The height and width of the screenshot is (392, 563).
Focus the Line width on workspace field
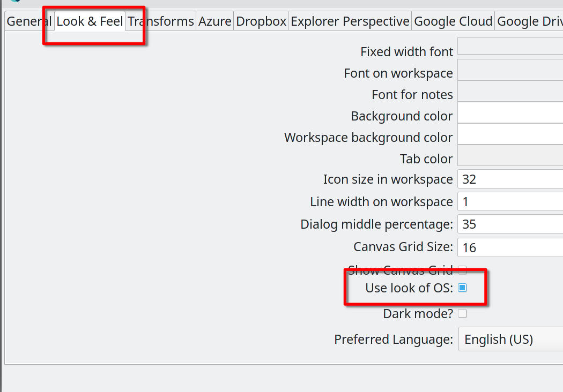pyautogui.click(x=510, y=202)
